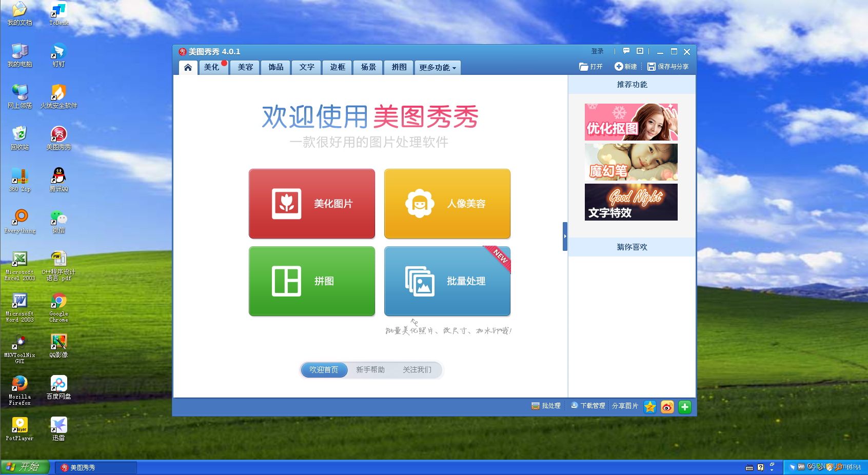
Task: Click the 人像美容 yellow tile
Action: (x=447, y=204)
